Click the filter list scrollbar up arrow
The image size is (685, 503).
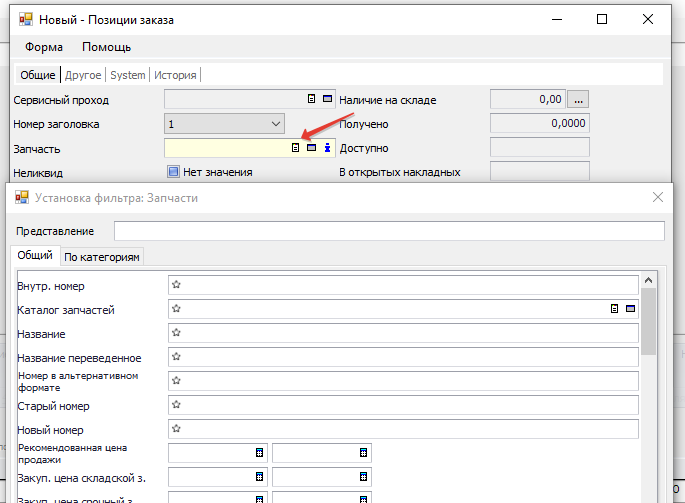[x=648, y=281]
